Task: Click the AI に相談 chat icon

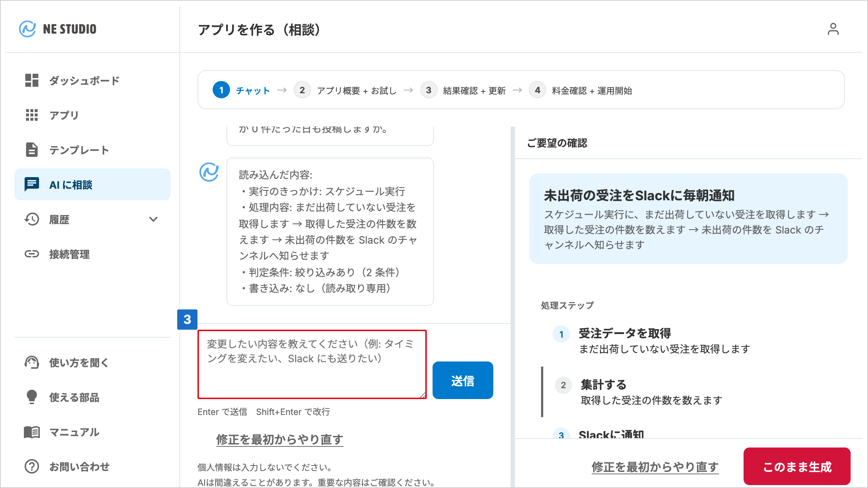Action: click(32, 184)
